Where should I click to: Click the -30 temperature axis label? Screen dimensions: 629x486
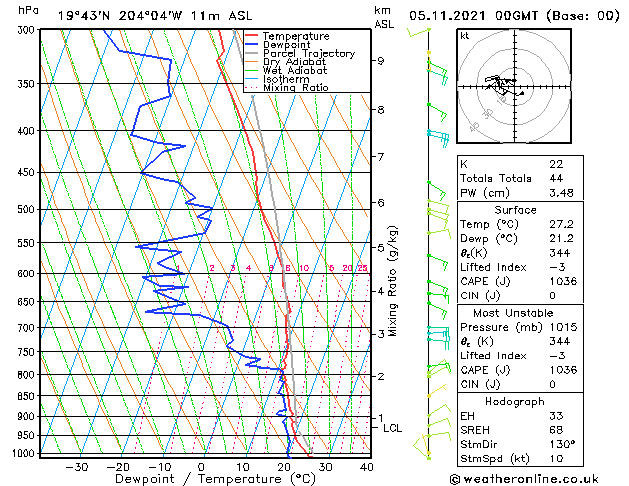point(77,467)
